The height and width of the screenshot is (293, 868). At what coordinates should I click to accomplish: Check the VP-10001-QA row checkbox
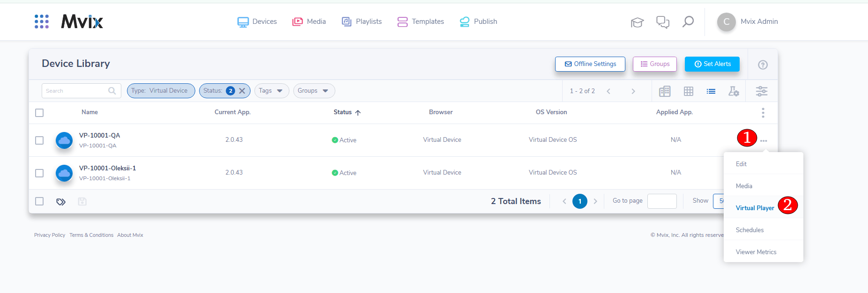39,140
